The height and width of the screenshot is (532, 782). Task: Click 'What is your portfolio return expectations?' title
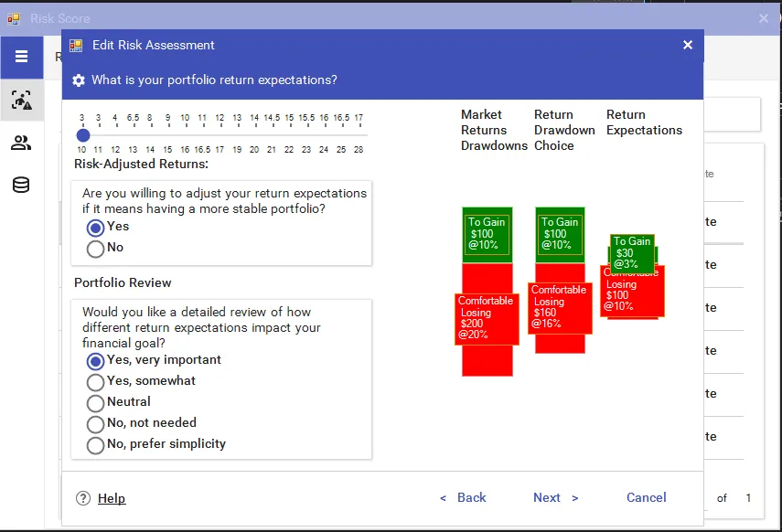point(214,80)
